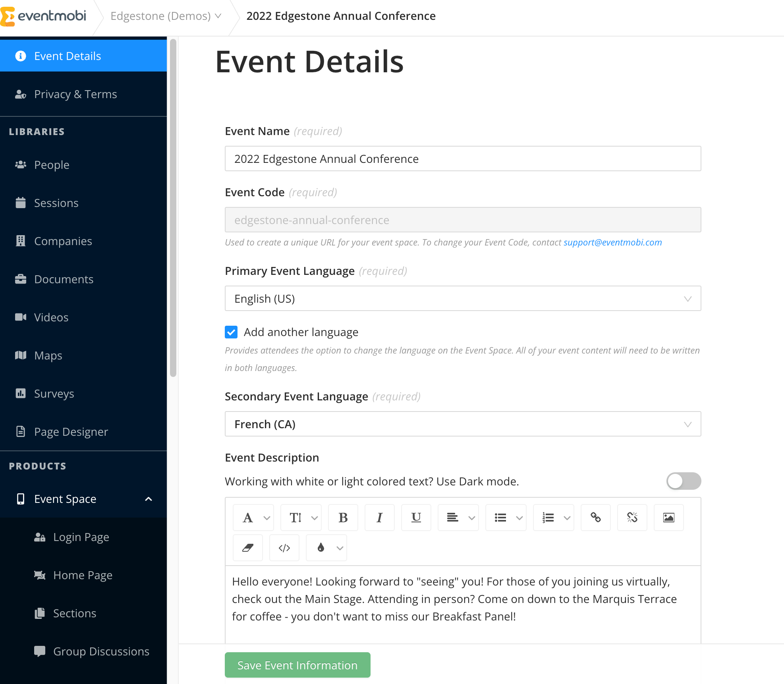Click the HTML source code icon

[284, 548]
